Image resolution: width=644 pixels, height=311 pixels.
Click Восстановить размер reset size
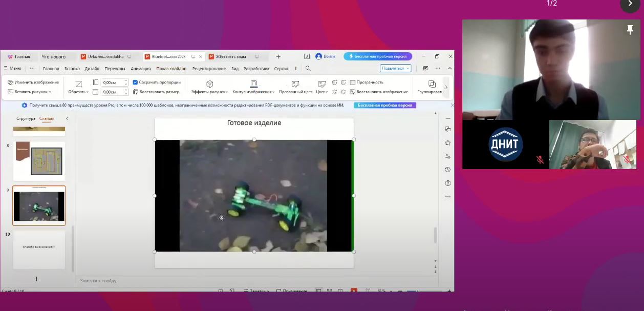[156, 92]
